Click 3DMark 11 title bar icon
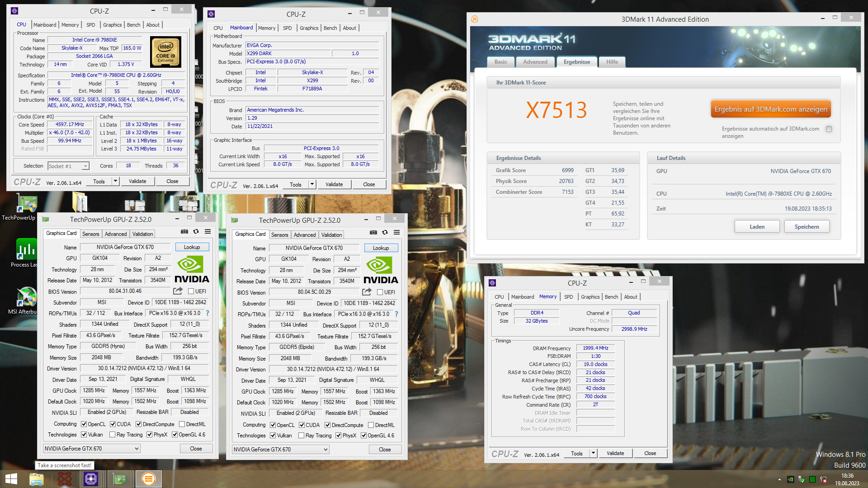The height and width of the screenshot is (488, 868). coord(475,19)
